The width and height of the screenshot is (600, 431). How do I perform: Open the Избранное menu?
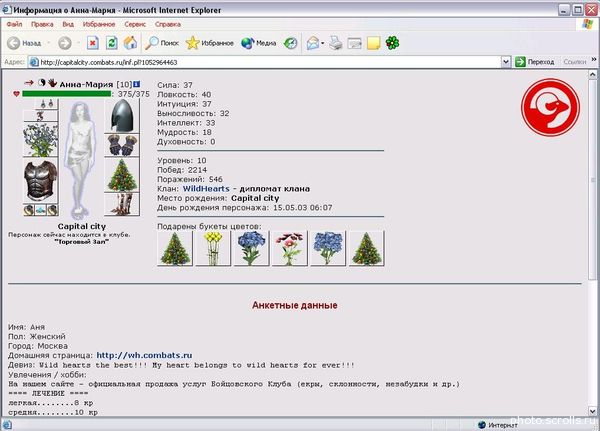coord(99,24)
